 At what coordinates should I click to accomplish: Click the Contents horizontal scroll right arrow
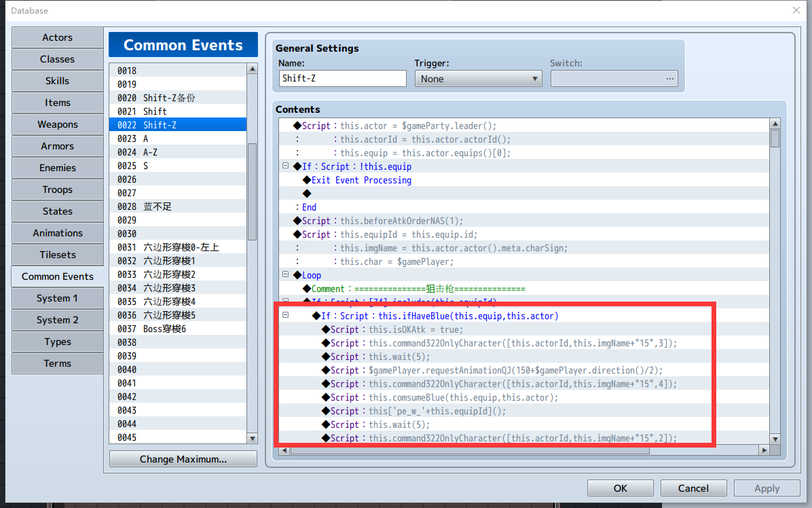[764, 450]
